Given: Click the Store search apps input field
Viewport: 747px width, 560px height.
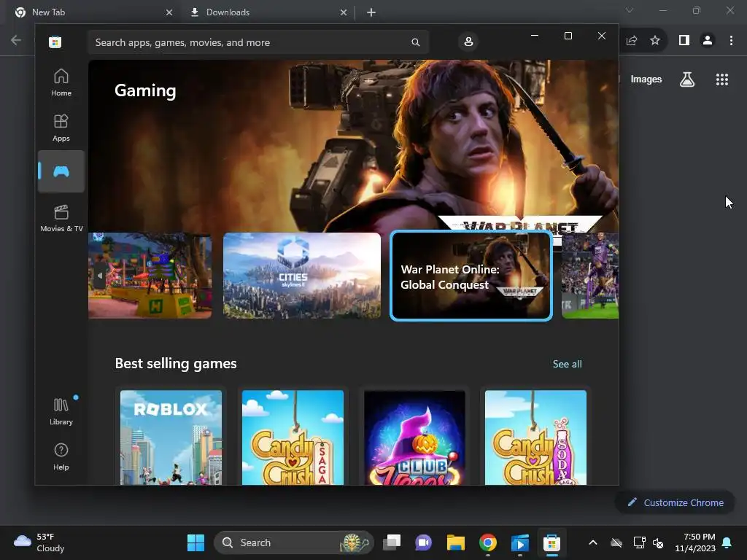Looking at the screenshot, I should pyautogui.click(x=258, y=42).
